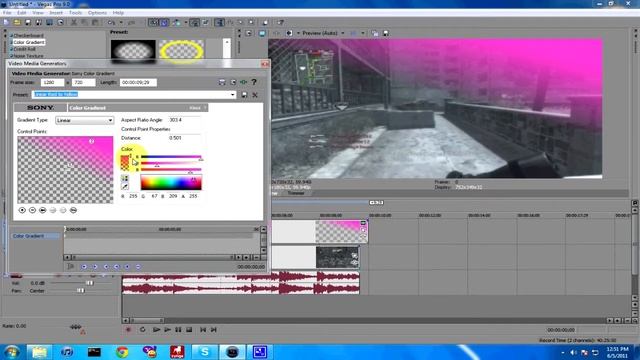Click the eyedropper pick color icon
The height and width of the screenshot is (360, 640).
coord(125,187)
